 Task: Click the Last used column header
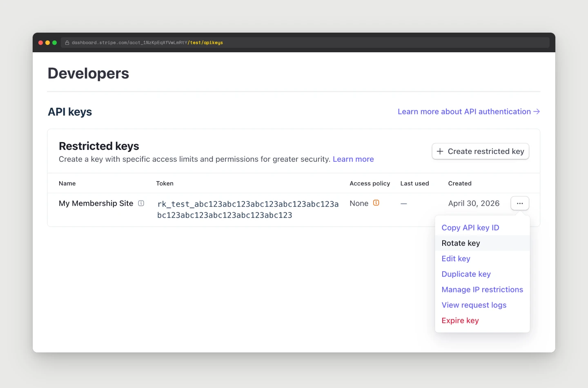[414, 183]
